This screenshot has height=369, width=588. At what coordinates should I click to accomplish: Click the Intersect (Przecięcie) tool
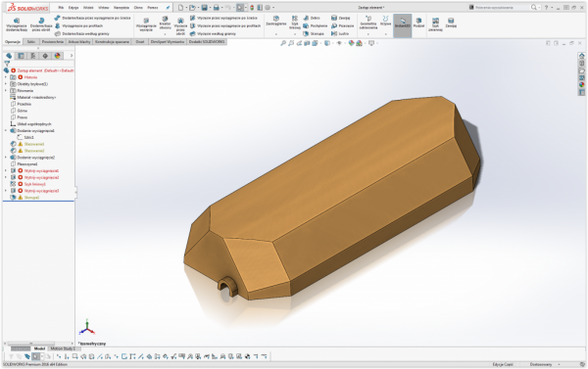click(342, 25)
